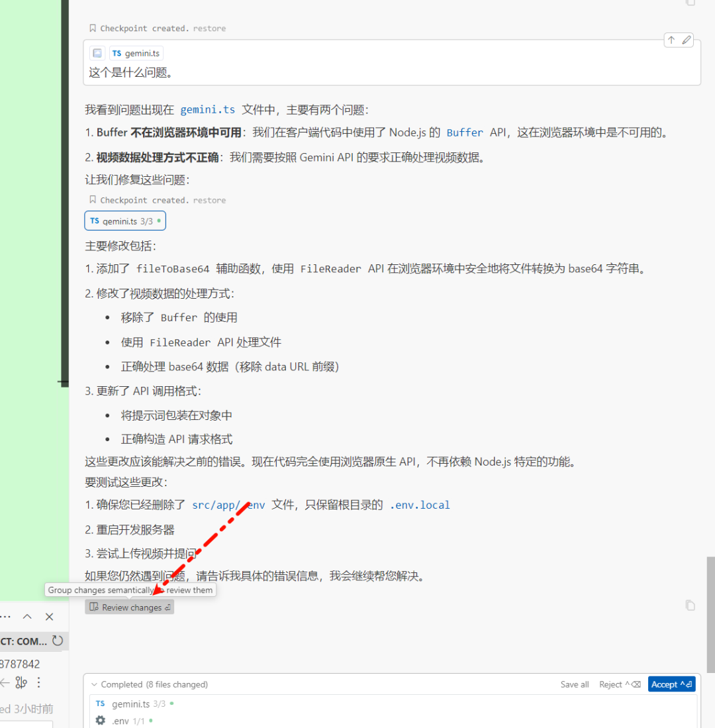Viewport: 715px width, 728px height.
Task: Open .env 1/1 row in changed files
Action: coord(392,721)
